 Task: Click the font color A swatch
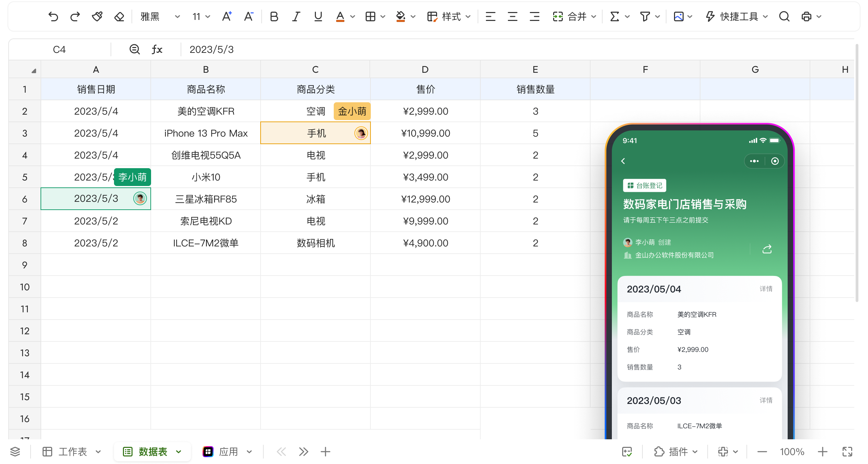340,16
